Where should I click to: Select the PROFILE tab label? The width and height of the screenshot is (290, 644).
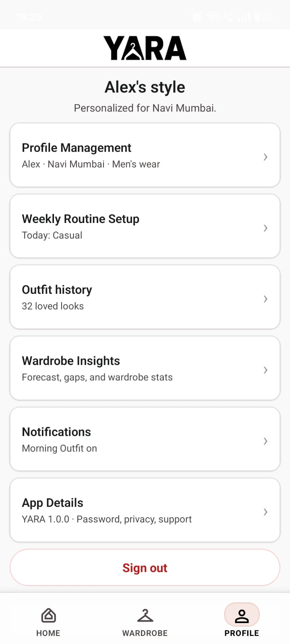coord(242,633)
